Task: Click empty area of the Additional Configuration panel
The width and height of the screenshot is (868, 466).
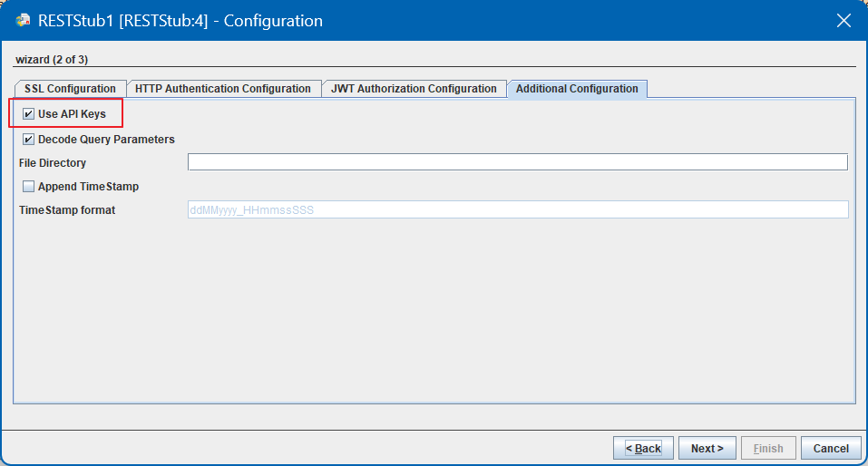Action: 434,308
